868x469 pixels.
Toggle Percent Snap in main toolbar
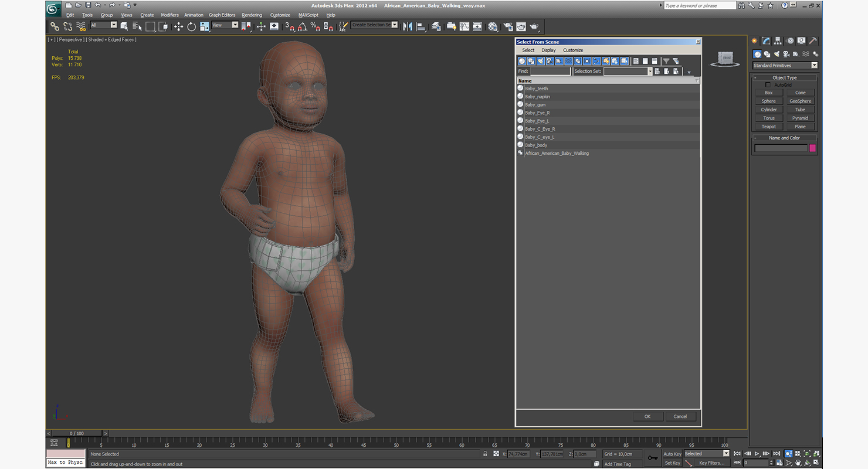(316, 26)
